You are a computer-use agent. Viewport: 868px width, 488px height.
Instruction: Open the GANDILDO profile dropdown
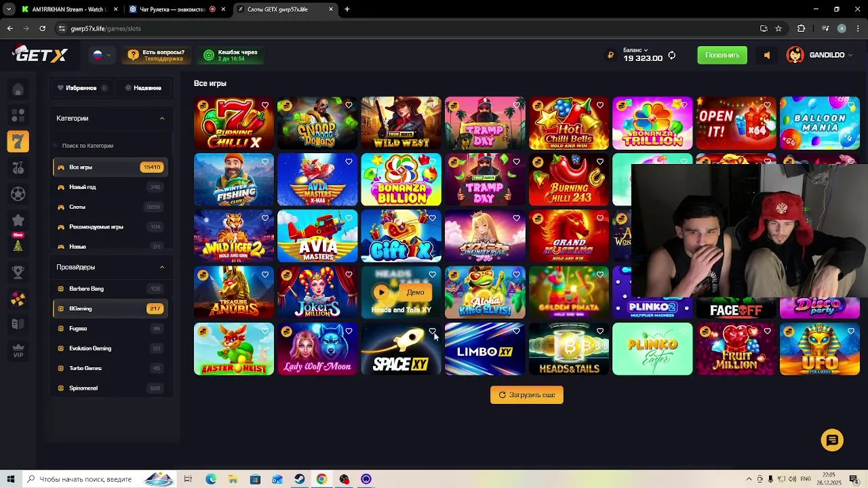[x=819, y=55]
